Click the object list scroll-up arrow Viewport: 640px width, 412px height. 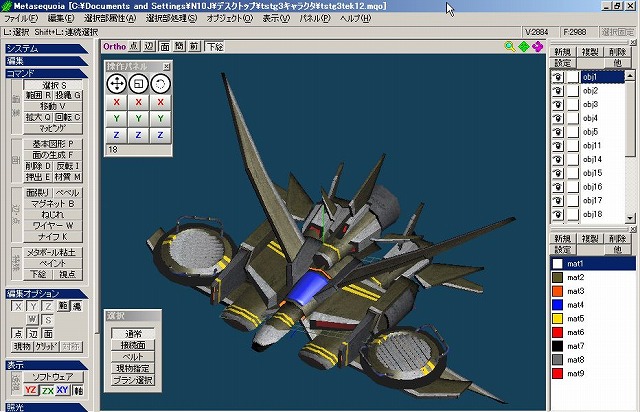point(630,76)
